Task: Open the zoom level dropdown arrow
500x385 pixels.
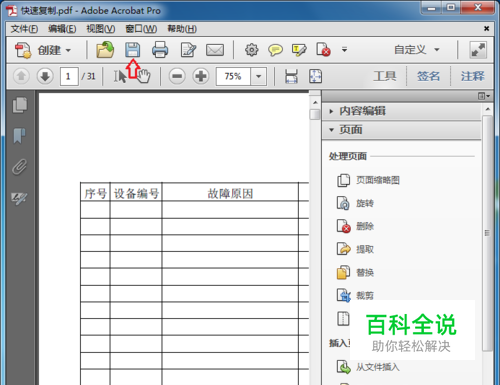Action: pos(259,76)
